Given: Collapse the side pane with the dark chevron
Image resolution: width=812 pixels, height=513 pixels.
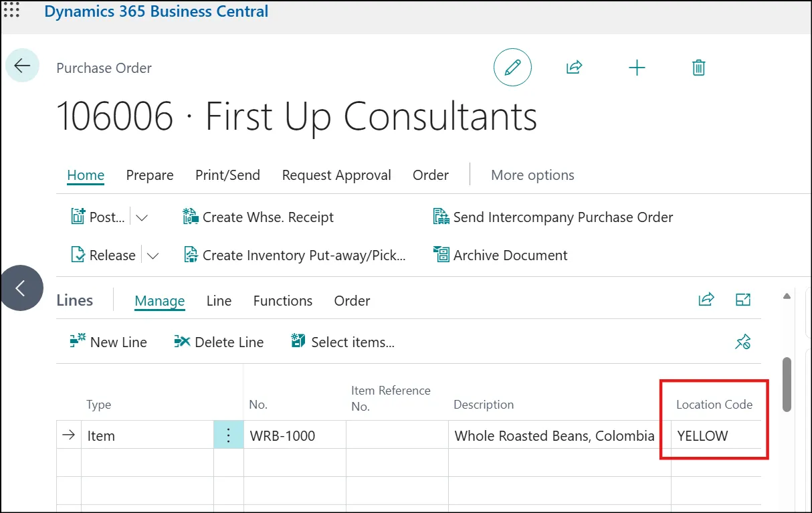Looking at the screenshot, I should (21, 288).
